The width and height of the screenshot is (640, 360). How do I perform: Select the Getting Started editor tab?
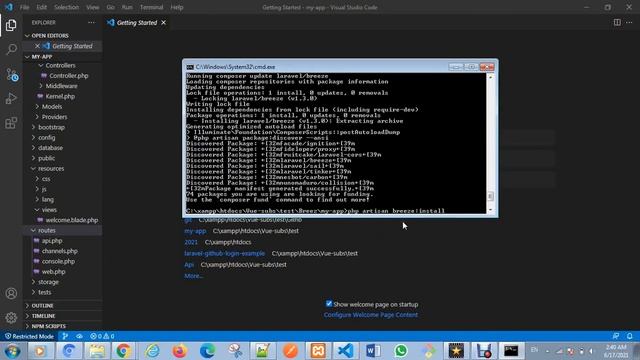136,22
